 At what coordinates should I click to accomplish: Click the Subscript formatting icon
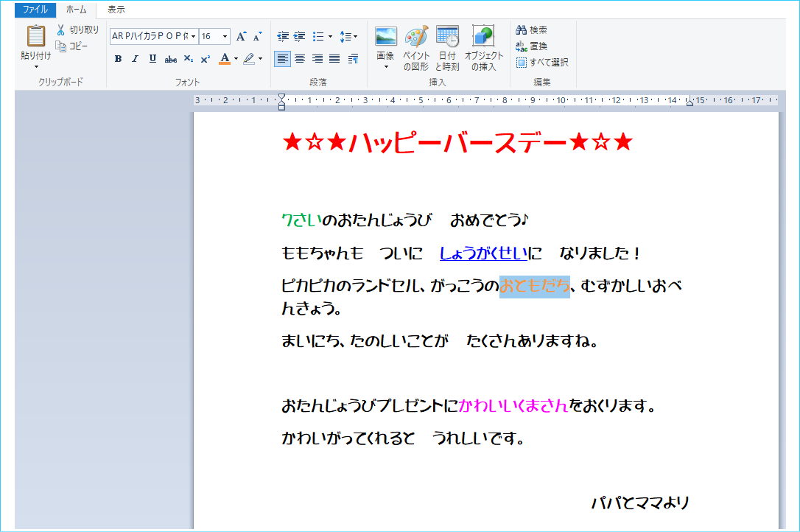[x=189, y=59]
